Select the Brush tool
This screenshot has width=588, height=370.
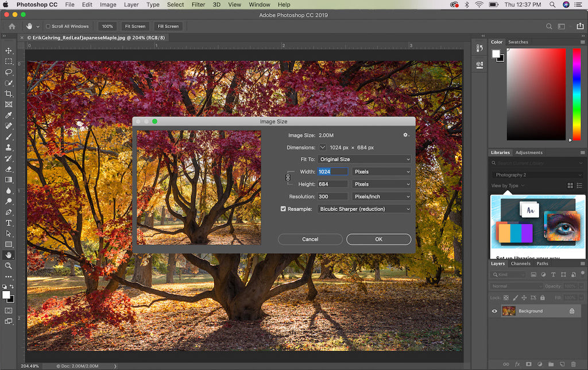(9, 137)
